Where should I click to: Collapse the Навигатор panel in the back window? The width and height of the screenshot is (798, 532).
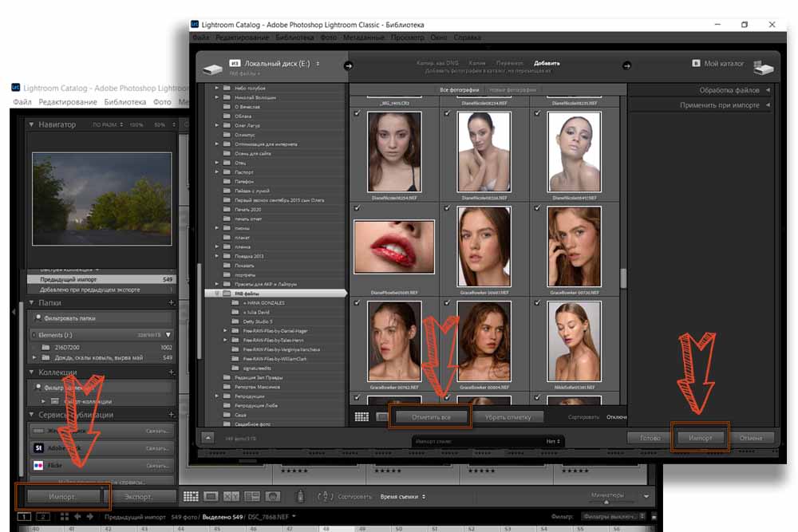click(x=31, y=124)
